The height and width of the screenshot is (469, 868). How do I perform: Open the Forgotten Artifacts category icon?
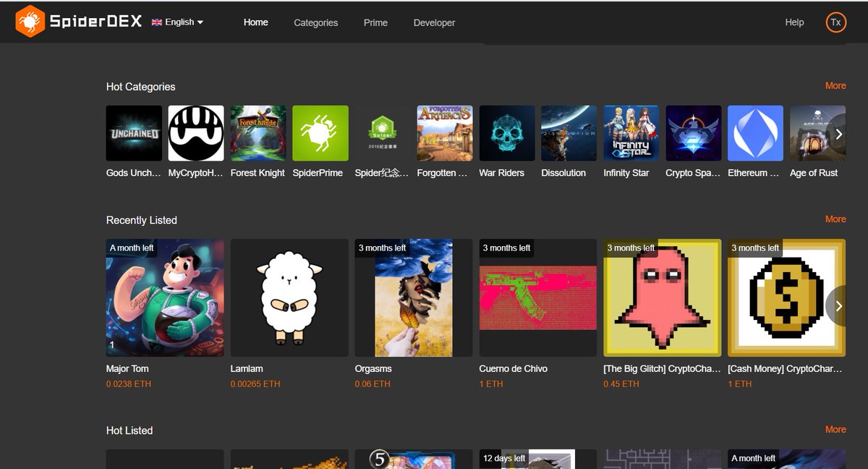tap(445, 133)
